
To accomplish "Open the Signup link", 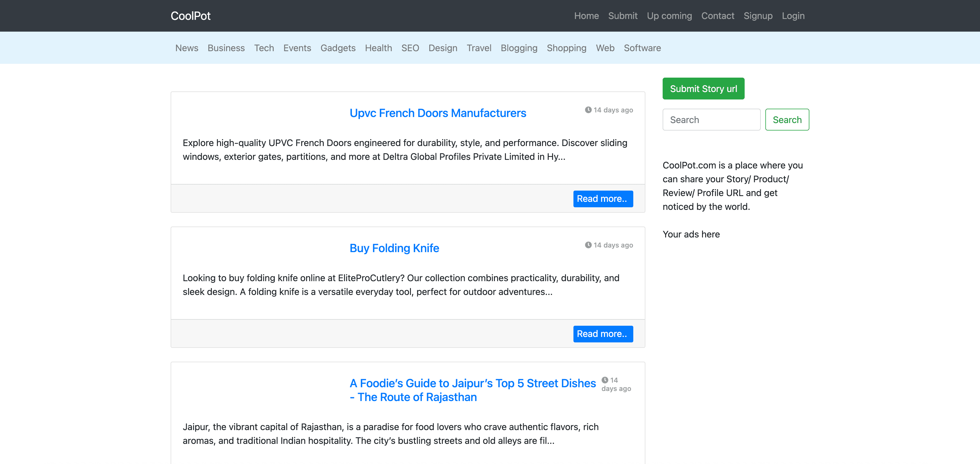I will coord(758,16).
